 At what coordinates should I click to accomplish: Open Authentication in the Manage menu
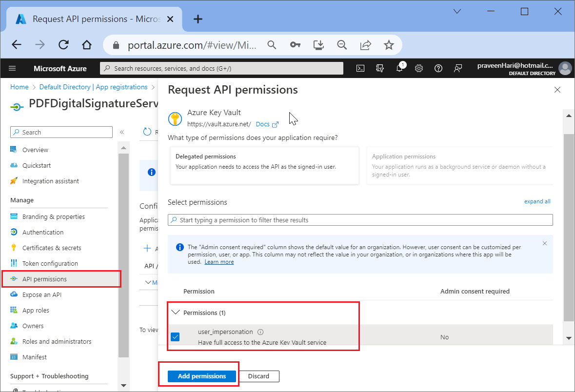[43, 232]
